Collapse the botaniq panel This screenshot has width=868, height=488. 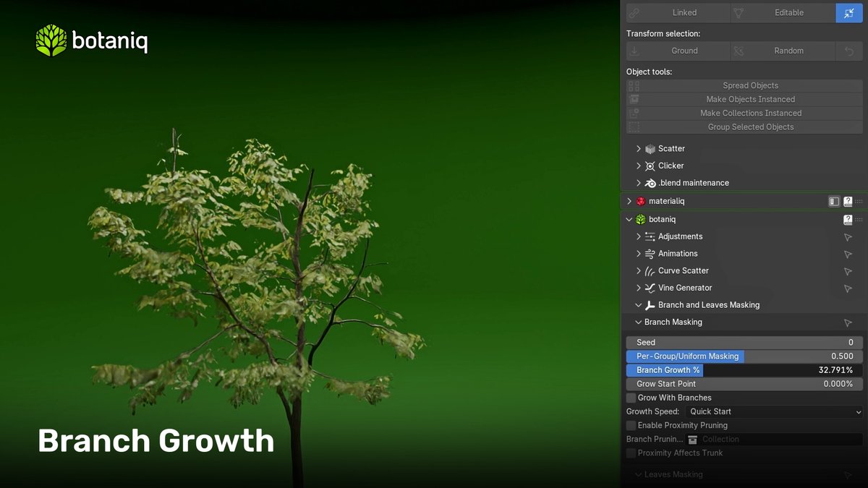pos(629,220)
